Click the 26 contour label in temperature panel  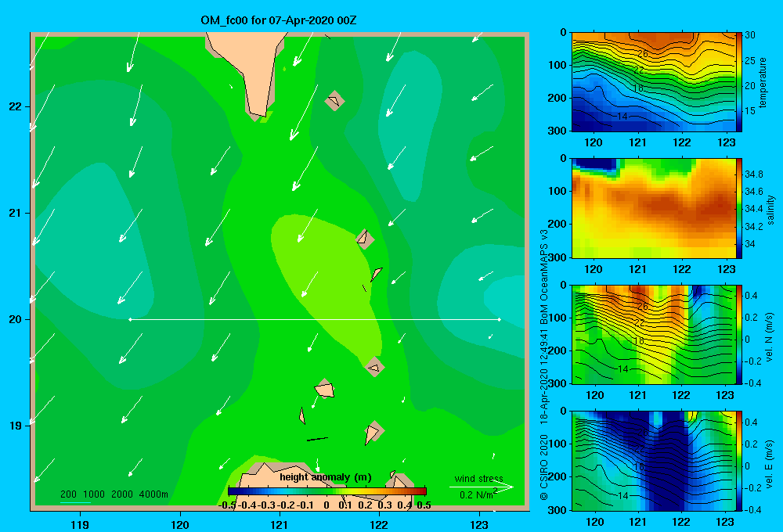tap(643, 53)
